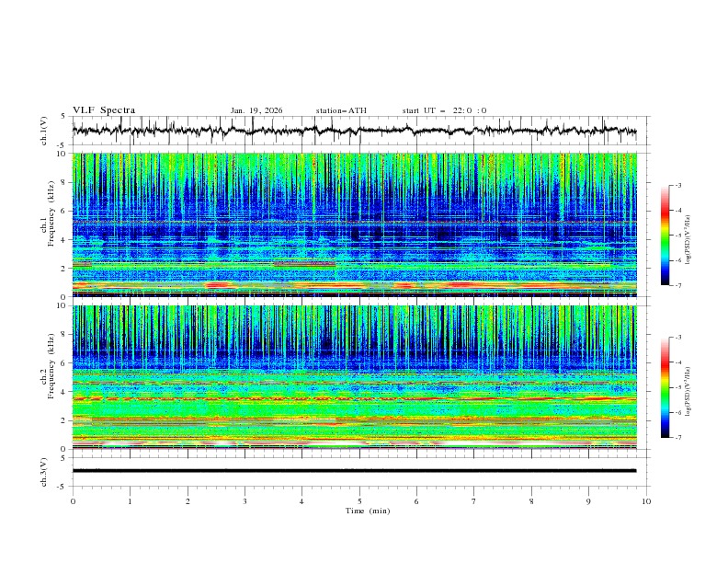Click the 'station=ATH' label

pyautogui.click(x=341, y=110)
